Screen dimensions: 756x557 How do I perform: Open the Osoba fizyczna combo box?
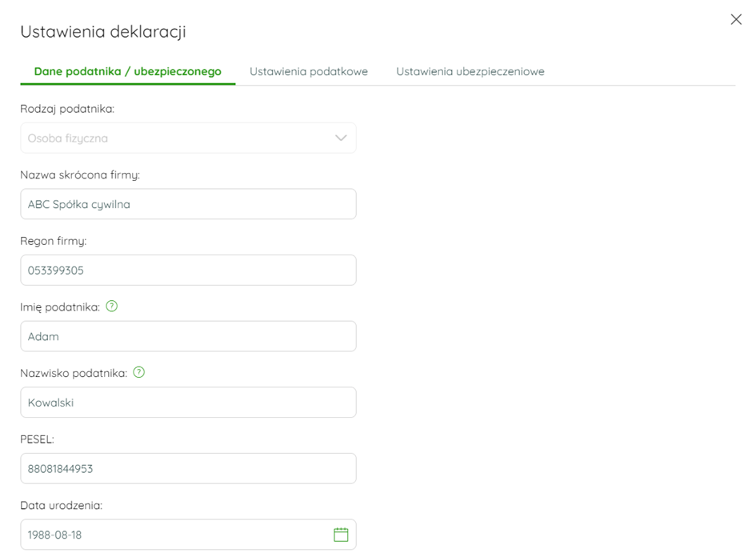(188, 138)
